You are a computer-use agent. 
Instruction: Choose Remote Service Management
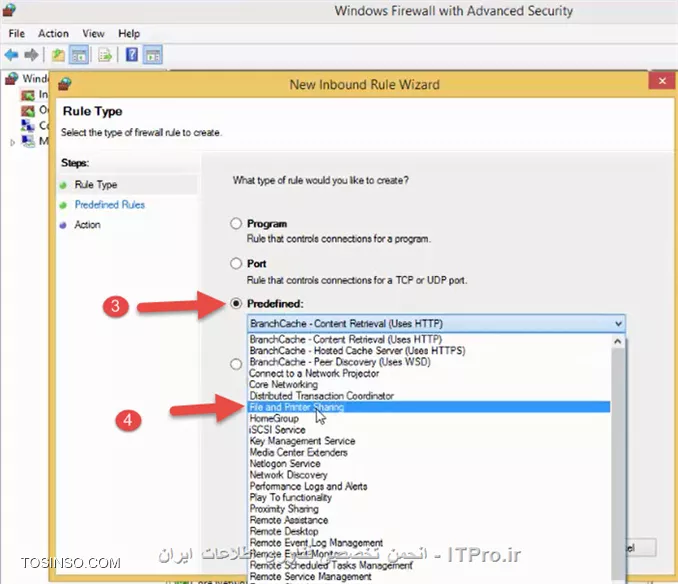coord(429,576)
